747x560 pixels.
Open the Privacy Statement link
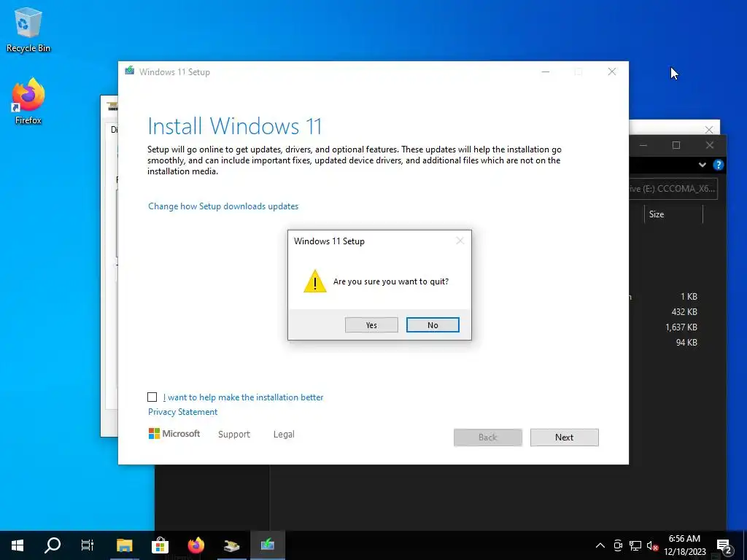tap(182, 412)
